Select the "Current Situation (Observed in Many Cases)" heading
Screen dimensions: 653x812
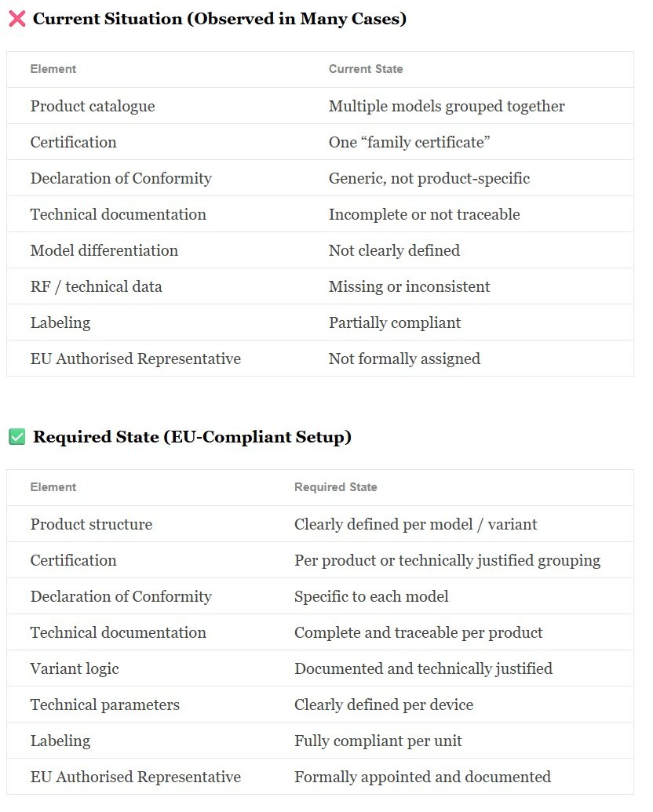(219, 20)
